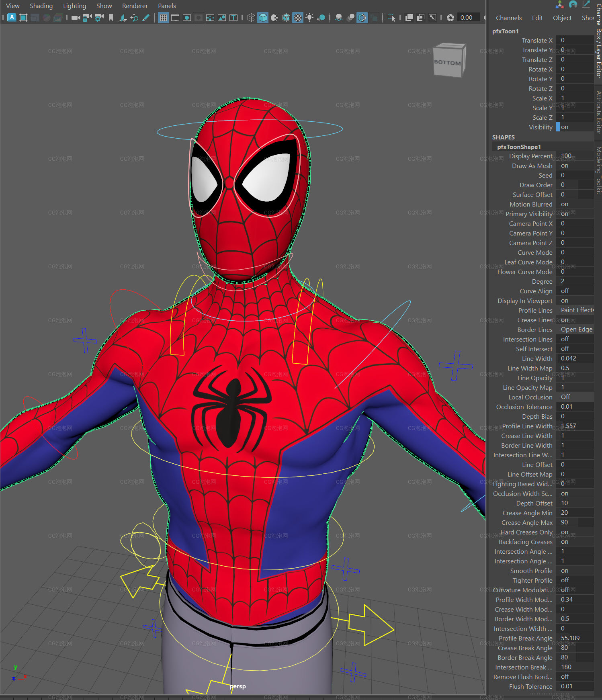Switch to Attribute Editor side tab
Screen dimensions: 602x700
coord(598,112)
